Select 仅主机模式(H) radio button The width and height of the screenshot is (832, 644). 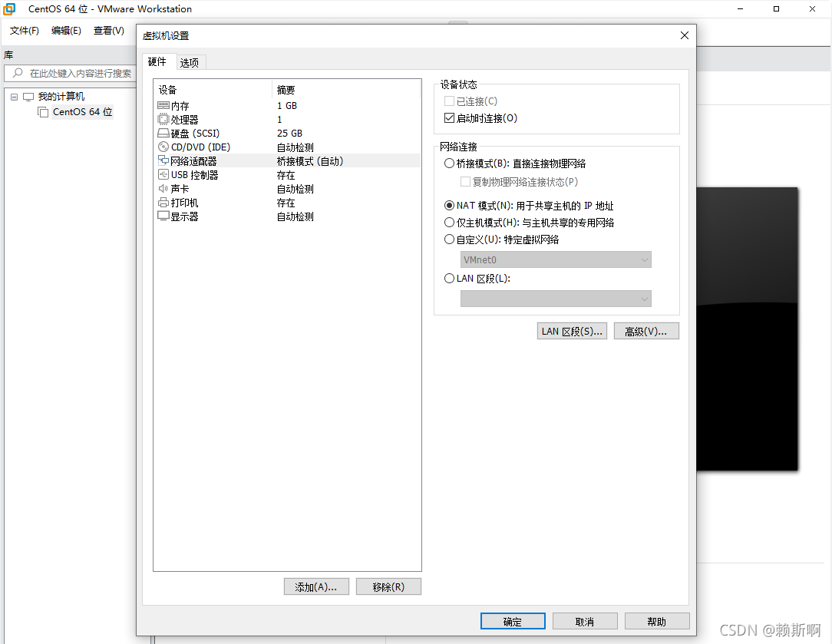click(x=450, y=223)
